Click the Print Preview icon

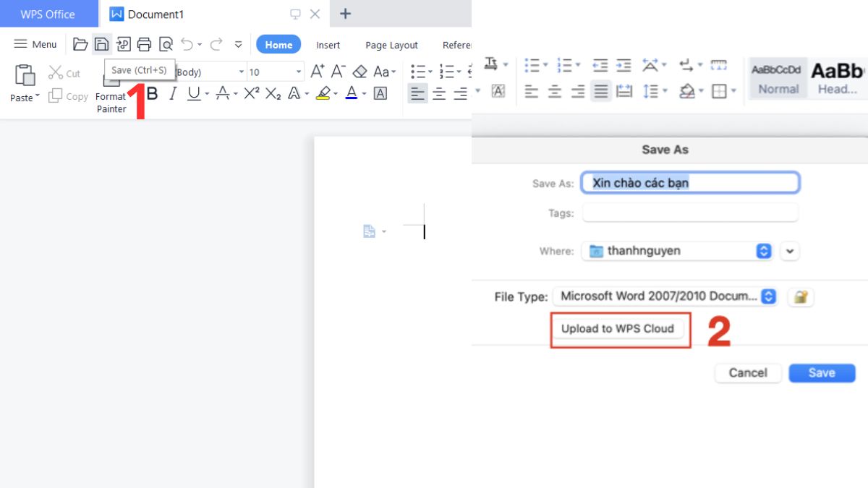click(165, 43)
